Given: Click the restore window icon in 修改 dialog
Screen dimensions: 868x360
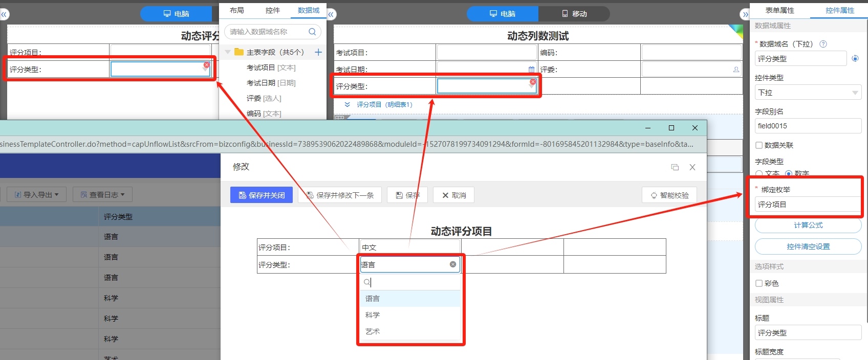Looking at the screenshot, I should (x=675, y=167).
